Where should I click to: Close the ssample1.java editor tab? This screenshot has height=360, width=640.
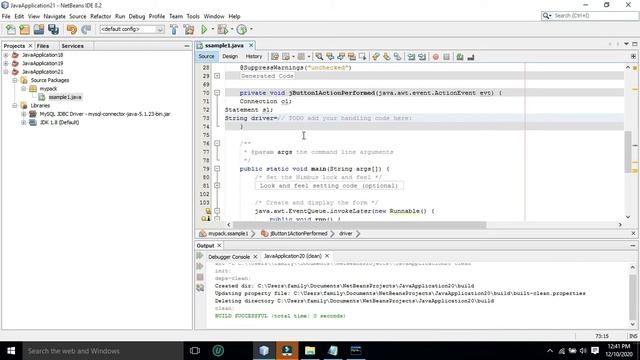coord(251,45)
